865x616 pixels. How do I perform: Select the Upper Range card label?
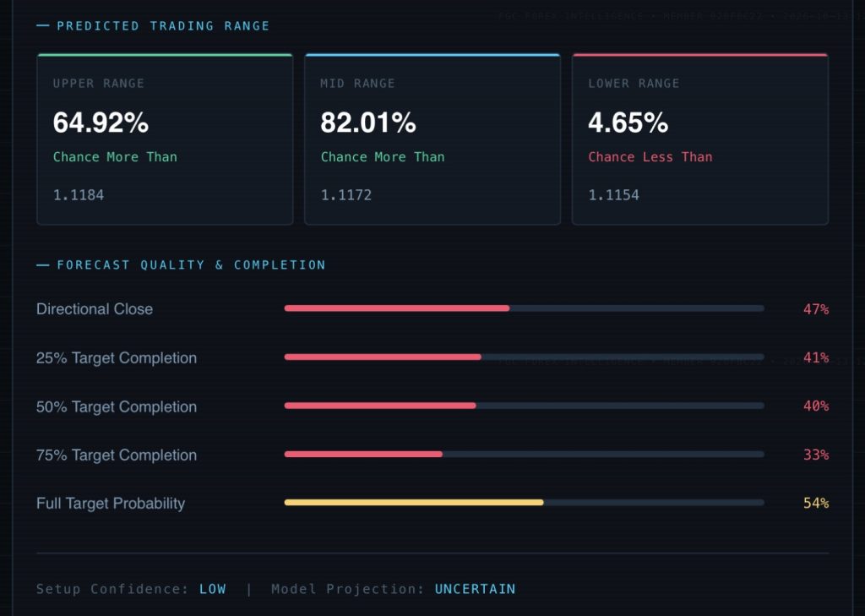tap(99, 84)
